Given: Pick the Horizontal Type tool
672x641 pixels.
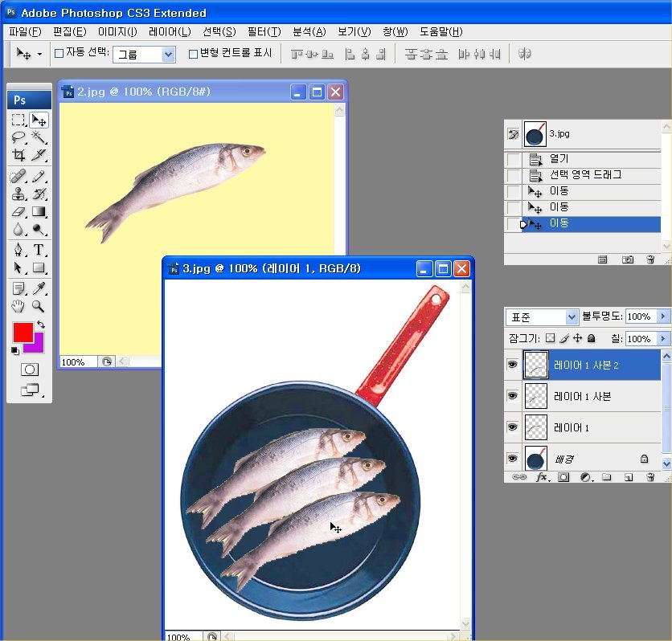Looking at the screenshot, I should coord(38,250).
